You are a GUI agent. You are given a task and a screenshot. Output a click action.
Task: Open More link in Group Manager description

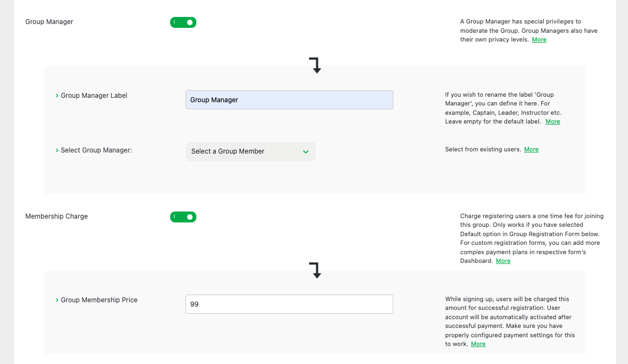tap(539, 39)
